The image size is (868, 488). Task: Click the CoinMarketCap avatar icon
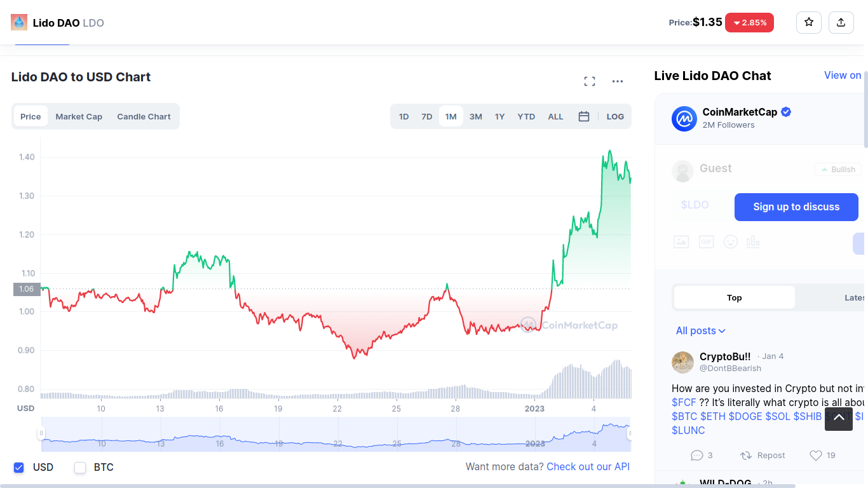(684, 119)
